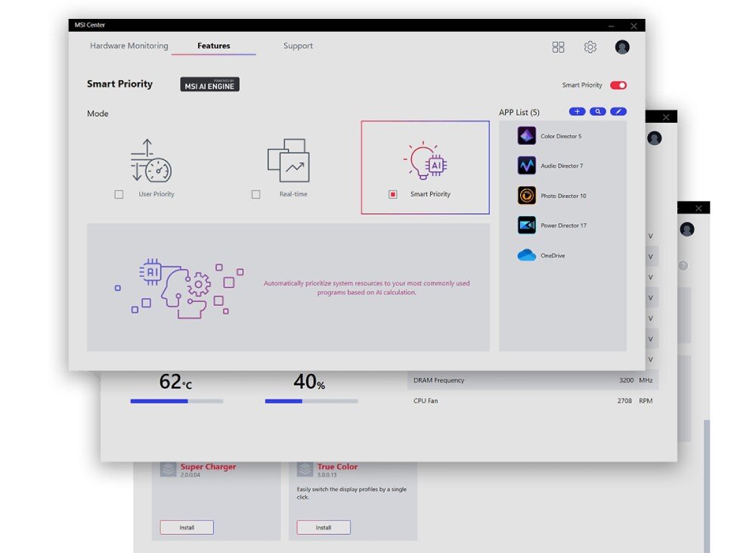The height and width of the screenshot is (553, 756).
Task: Turn off the Smart Priority toggle switch
Action: coord(618,85)
